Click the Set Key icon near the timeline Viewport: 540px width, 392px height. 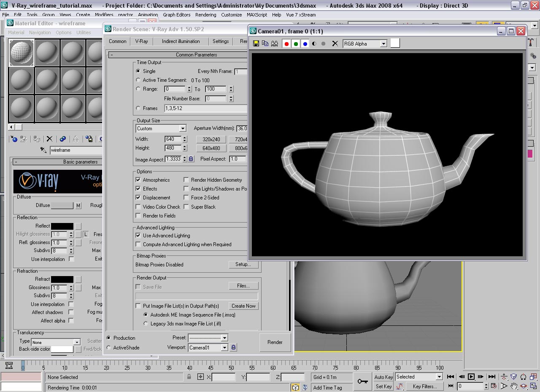click(x=383, y=386)
